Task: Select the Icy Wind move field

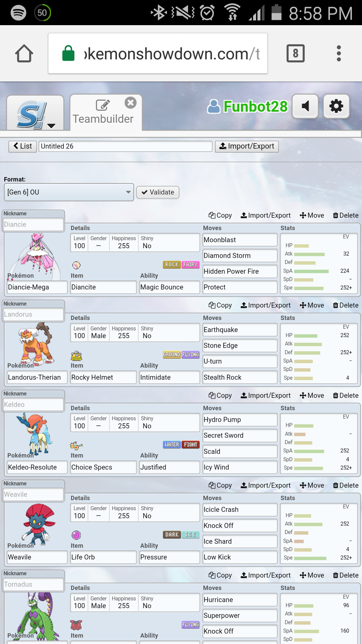Action: (x=240, y=467)
